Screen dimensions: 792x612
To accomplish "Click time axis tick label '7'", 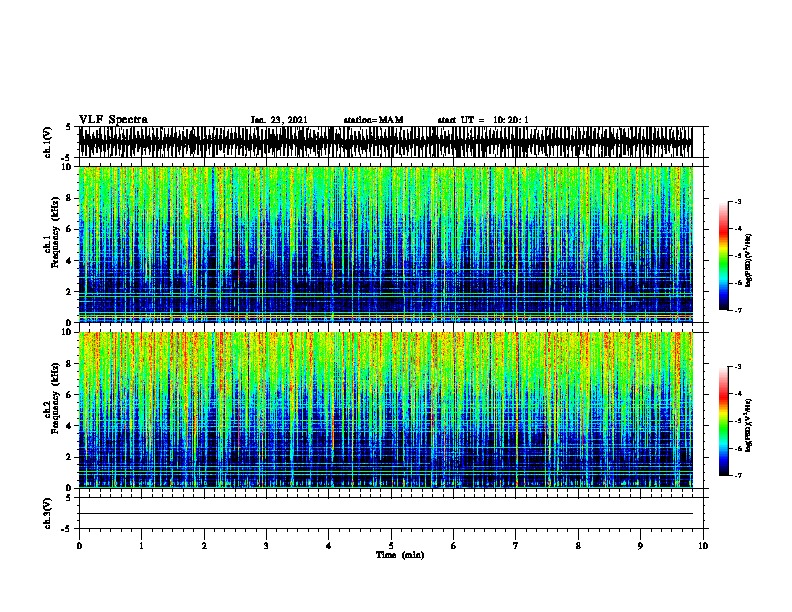I will point(516,546).
